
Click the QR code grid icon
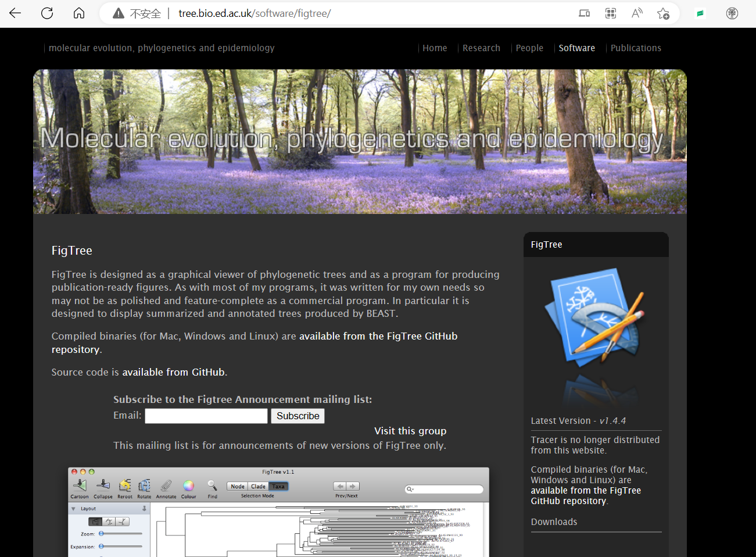click(611, 13)
